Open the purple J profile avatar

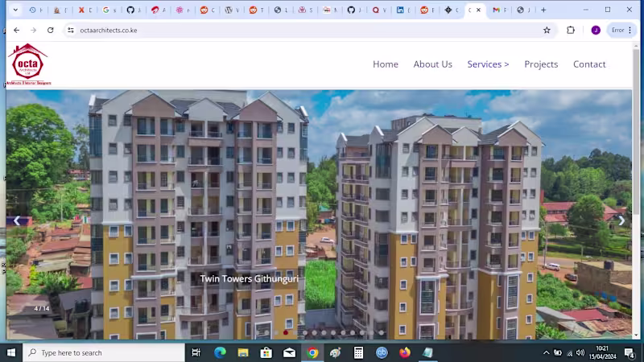click(596, 30)
